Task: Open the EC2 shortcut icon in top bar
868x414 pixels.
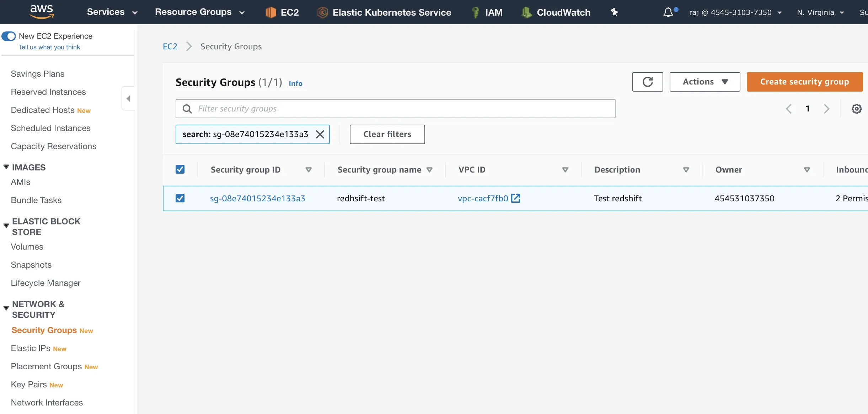Action: (x=270, y=12)
